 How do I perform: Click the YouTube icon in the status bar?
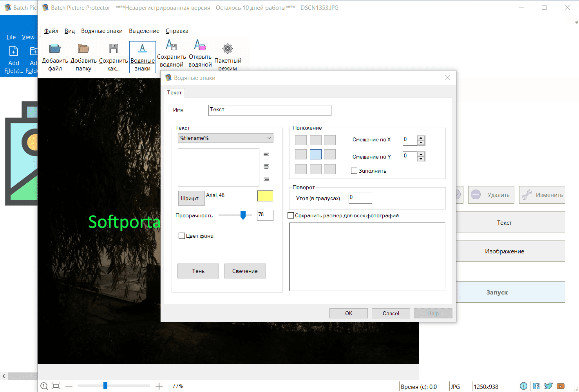coord(561,386)
